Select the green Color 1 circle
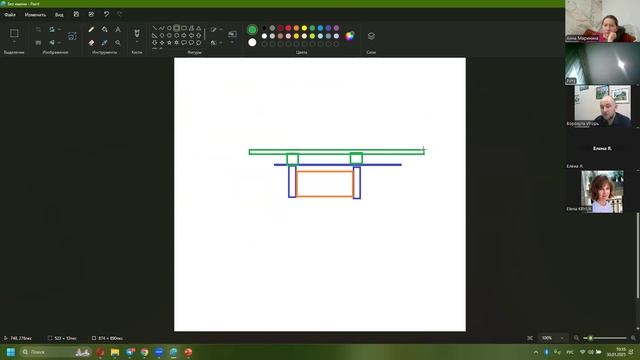 (252, 29)
